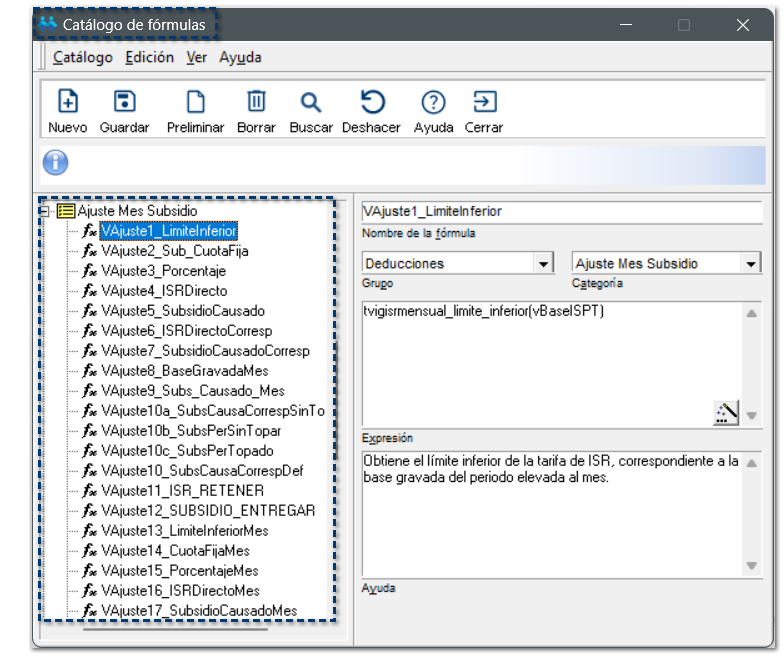Expand the Categoría dropdown arrow
784x657 pixels.
click(751, 264)
